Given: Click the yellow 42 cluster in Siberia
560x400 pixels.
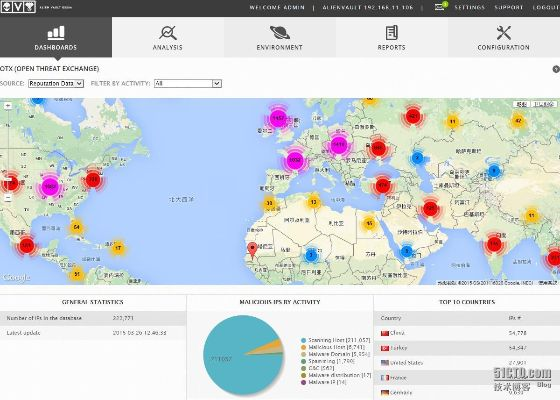Looking at the screenshot, I should (x=518, y=121).
